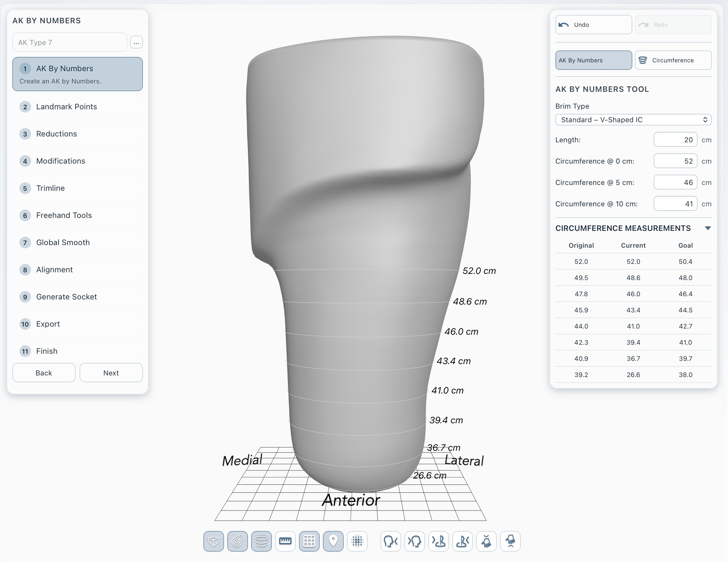Edit Circumference @ 0 cm field
This screenshot has width=728, height=562.
click(675, 161)
